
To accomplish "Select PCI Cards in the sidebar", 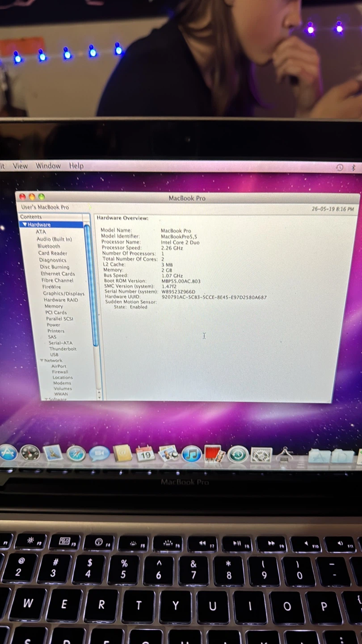I will click(56, 313).
